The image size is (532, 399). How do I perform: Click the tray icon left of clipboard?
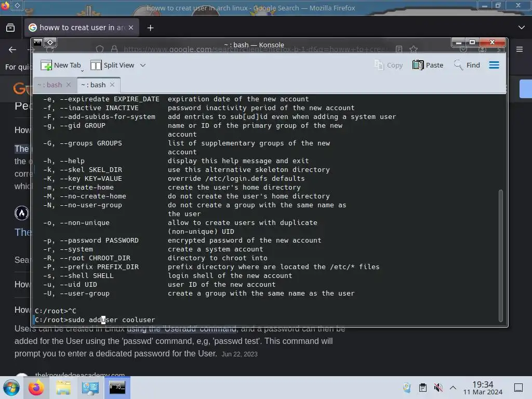point(407,388)
